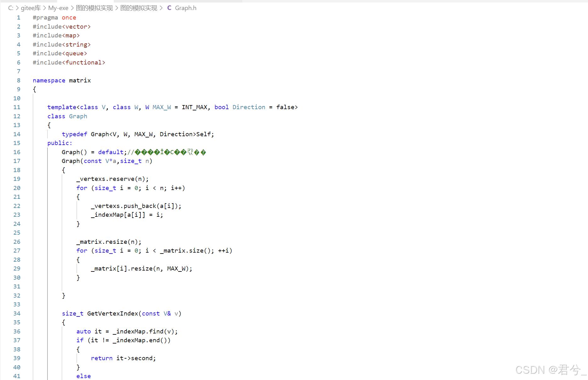The image size is (588, 380).
Task: Select line number 16 with the garbled comment
Action: click(x=17, y=152)
